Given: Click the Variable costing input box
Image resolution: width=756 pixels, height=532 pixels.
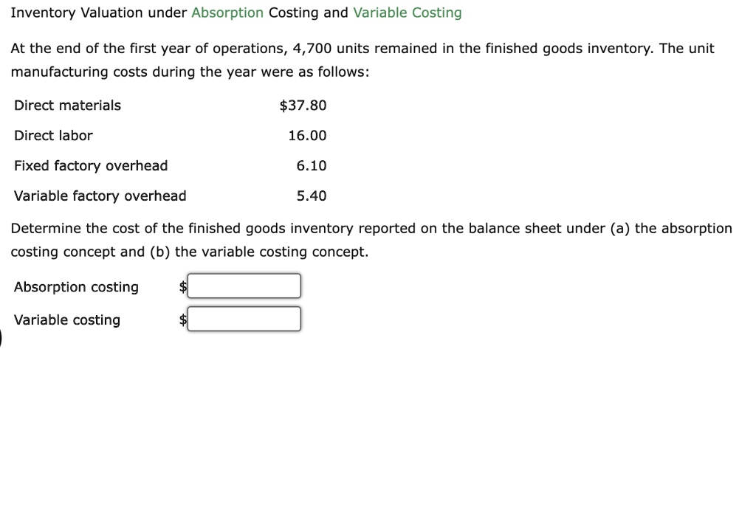Looking at the screenshot, I should [x=244, y=319].
